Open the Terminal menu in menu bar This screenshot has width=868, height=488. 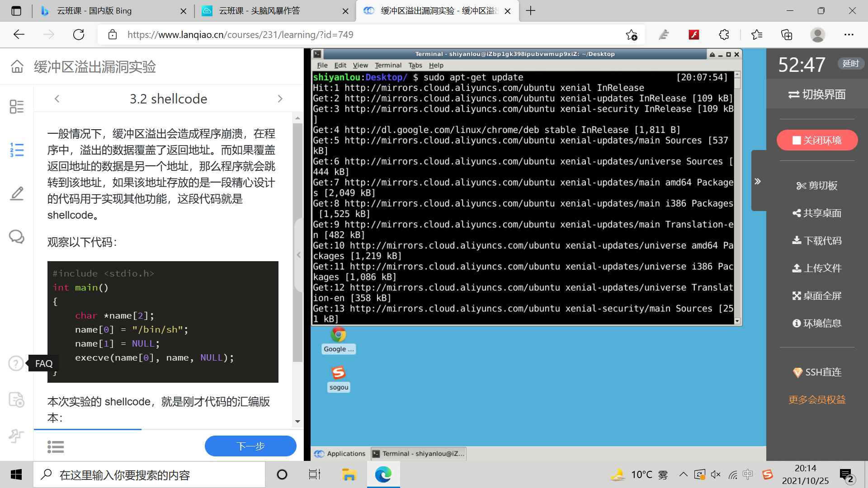coord(387,65)
